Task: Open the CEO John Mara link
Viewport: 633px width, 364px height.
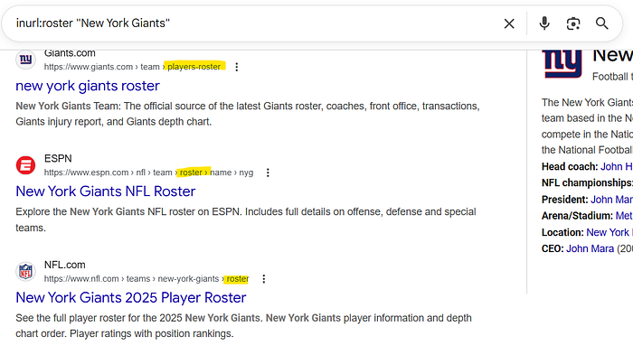Action: coord(590,248)
